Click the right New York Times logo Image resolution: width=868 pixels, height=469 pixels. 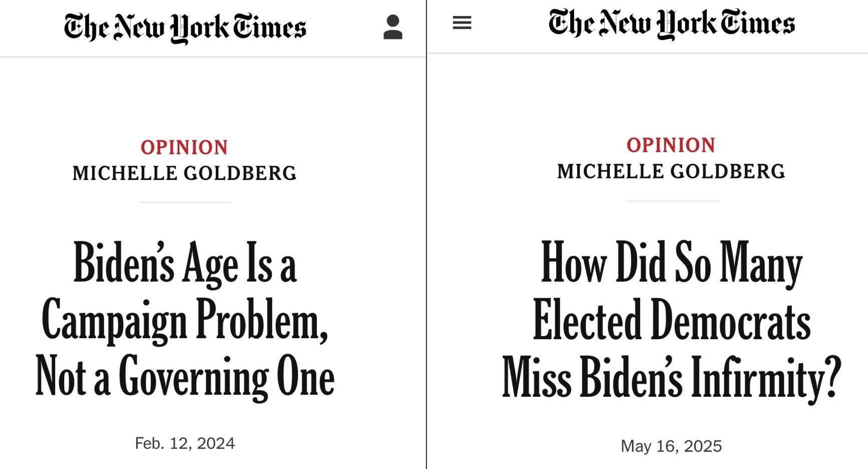(671, 24)
